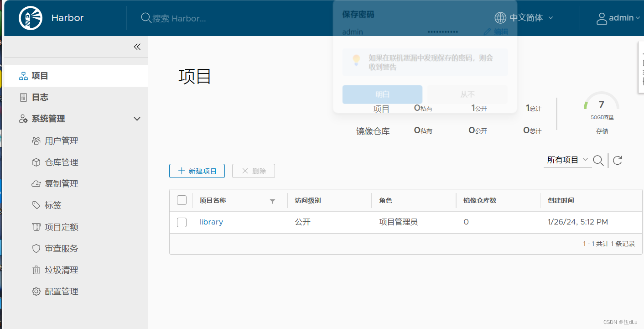Collapse the sidebar with double-chevron icon

[x=137, y=47]
